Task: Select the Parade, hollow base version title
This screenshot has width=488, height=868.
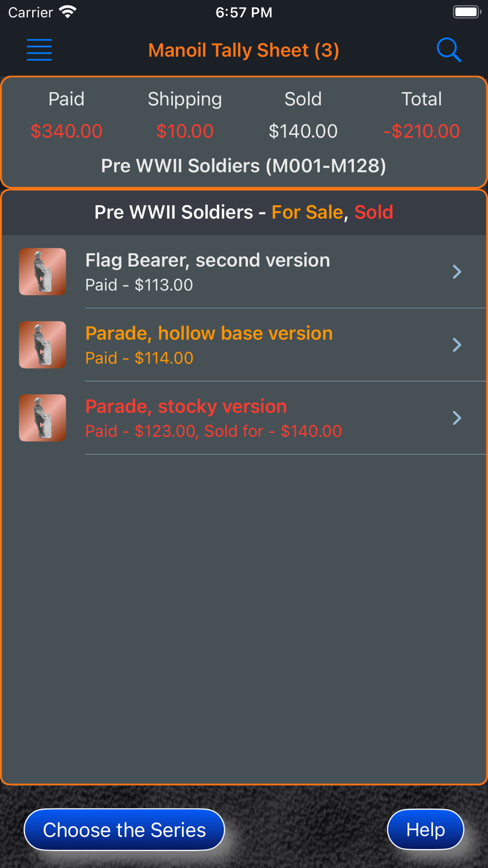Action: (209, 333)
